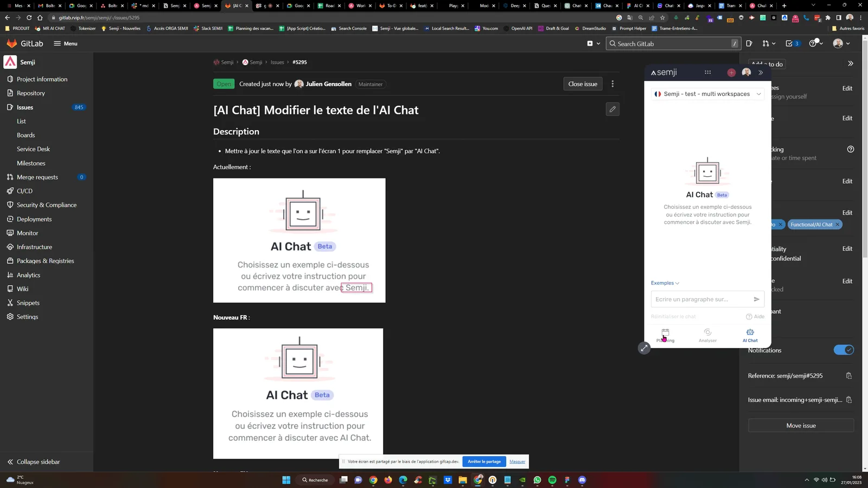868x488 pixels.
Task: Expand the Exemples list
Action: (665, 283)
